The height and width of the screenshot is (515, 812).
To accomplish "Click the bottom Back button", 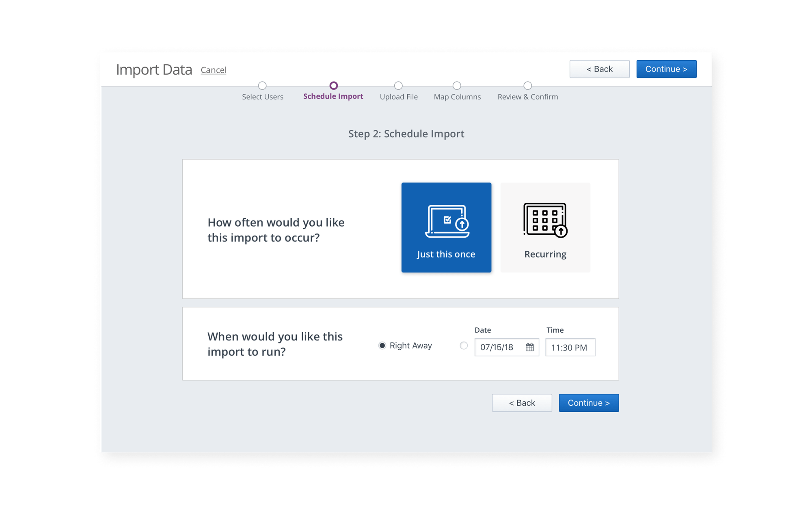I will coord(522,403).
